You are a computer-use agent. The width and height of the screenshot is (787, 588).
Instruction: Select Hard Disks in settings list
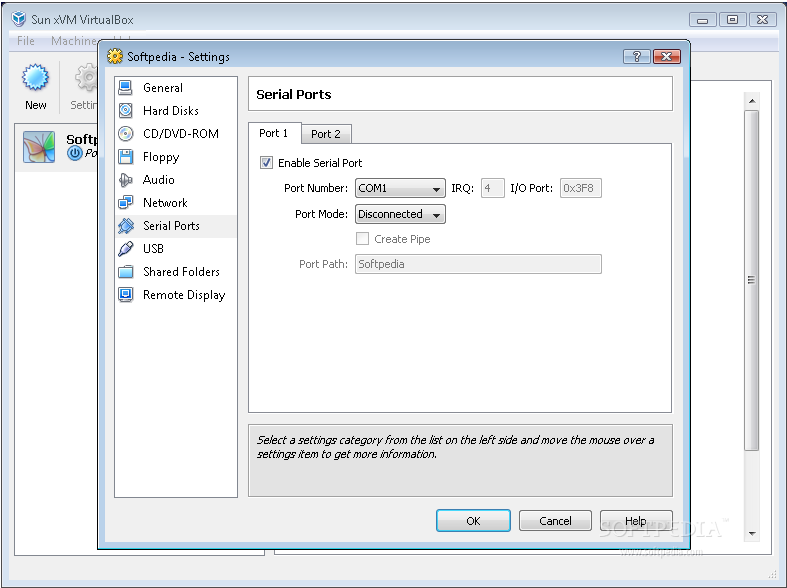point(176,110)
